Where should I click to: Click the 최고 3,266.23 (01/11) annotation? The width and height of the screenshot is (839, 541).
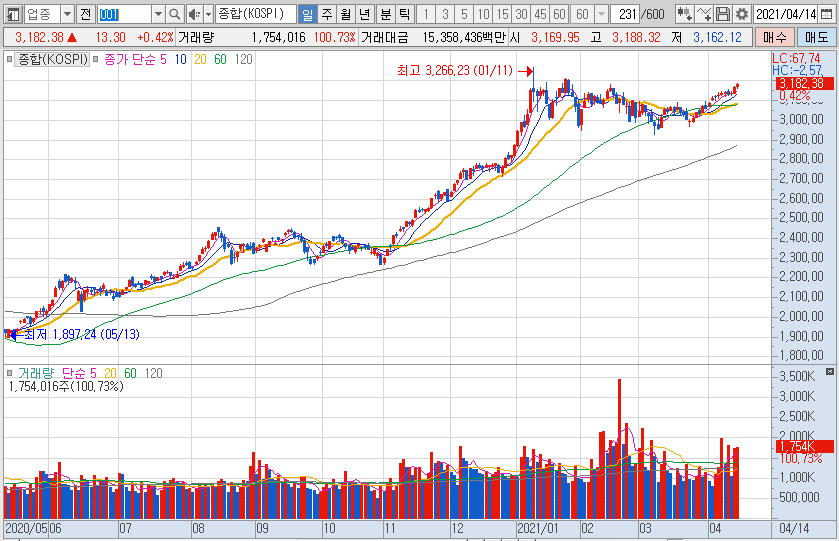(x=455, y=71)
